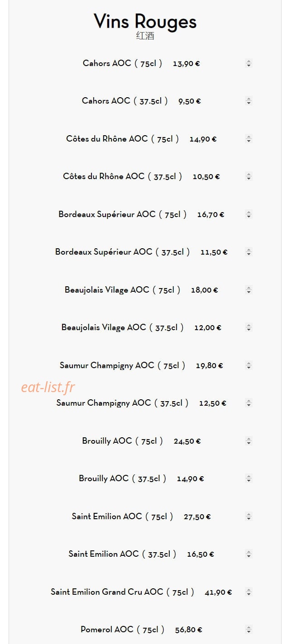Adjust quantity for Côtes du Rhône 75cl
Viewport: 297px width, 644px height.
pyautogui.click(x=249, y=139)
